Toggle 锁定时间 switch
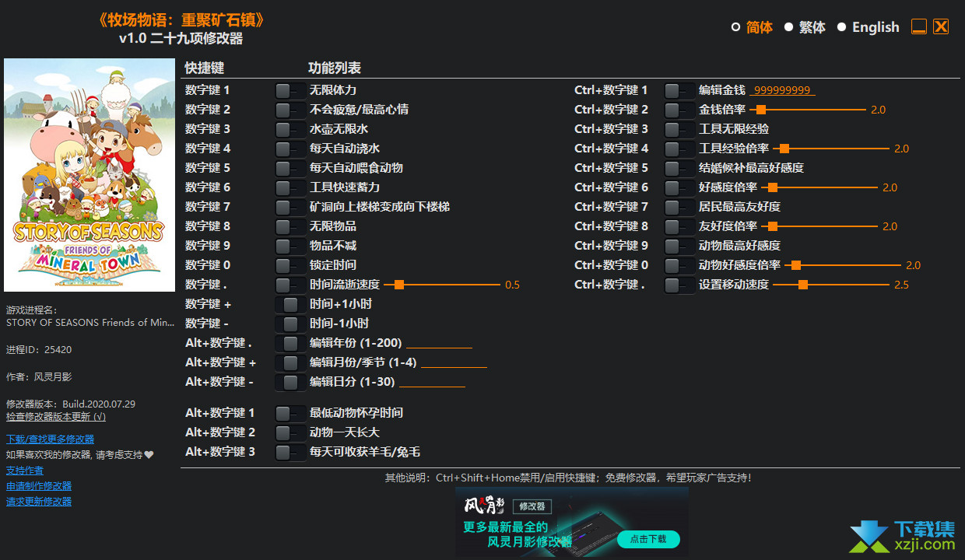 tap(290, 265)
